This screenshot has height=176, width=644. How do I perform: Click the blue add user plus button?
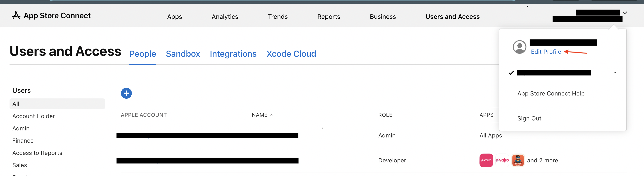tap(126, 93)
